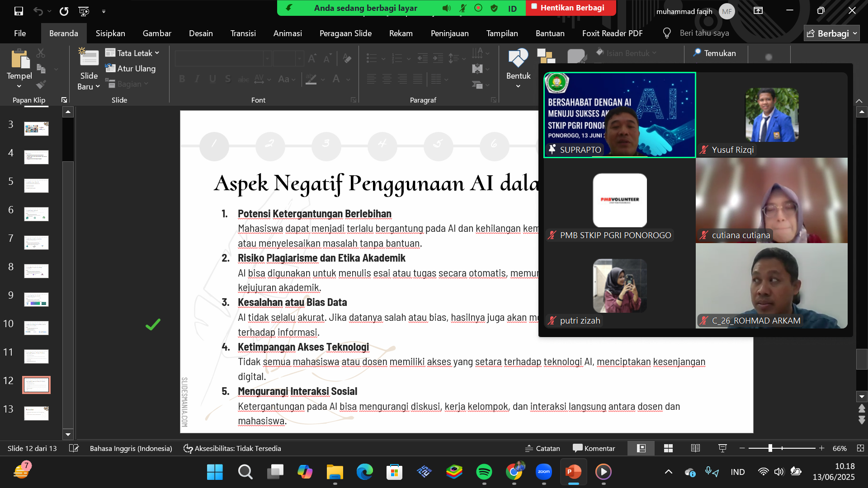Expand the Tempel paste options arrow
The width and height of the screenshot is (868, 488).
[x=19, y=86]
